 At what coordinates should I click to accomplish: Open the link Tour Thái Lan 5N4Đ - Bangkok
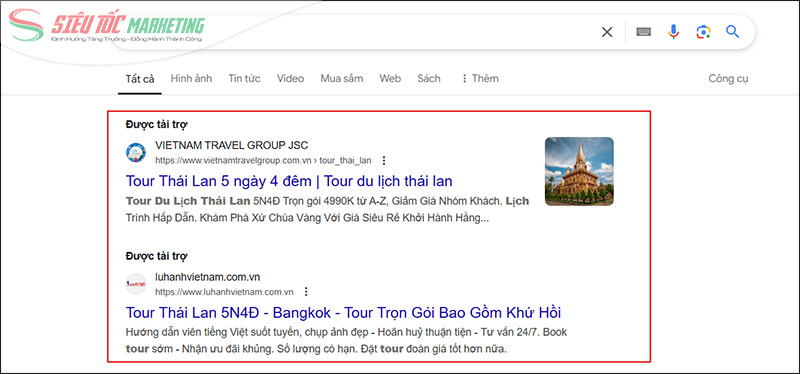pos(343,312)
